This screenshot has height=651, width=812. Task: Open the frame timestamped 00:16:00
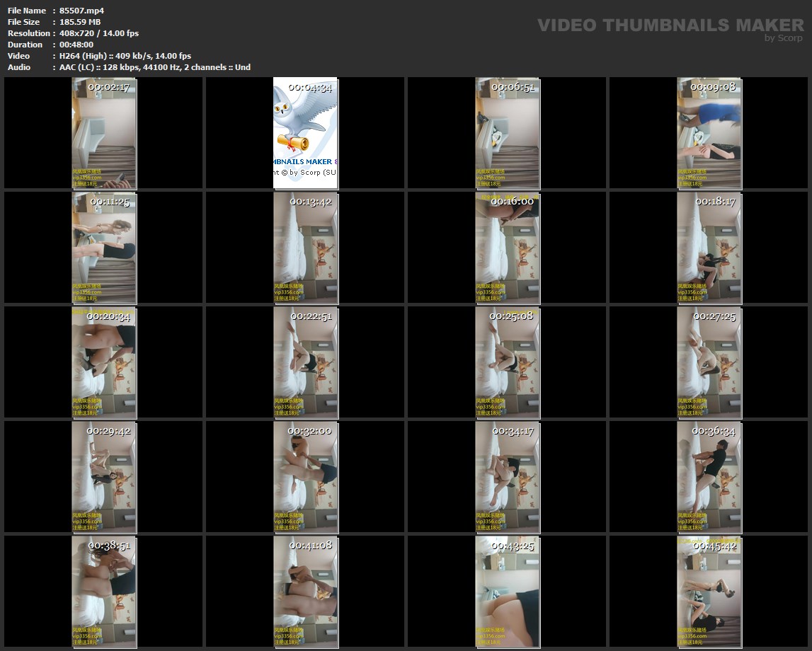click(x=507, y=248)
